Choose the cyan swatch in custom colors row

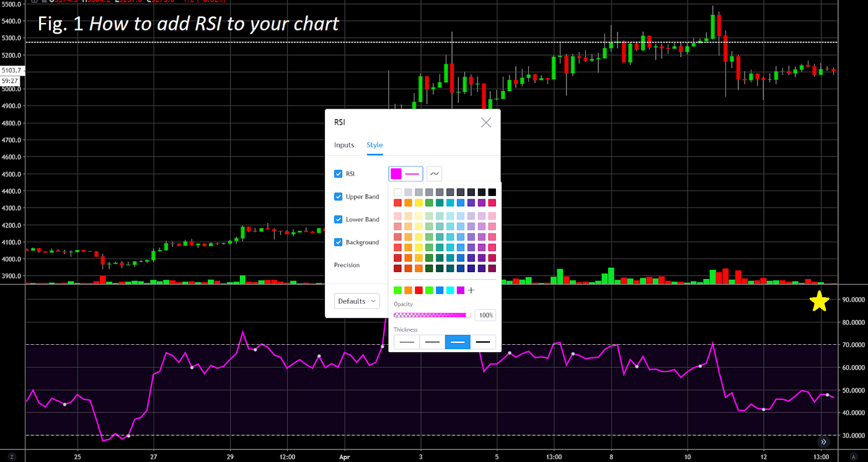coord(450,290)
